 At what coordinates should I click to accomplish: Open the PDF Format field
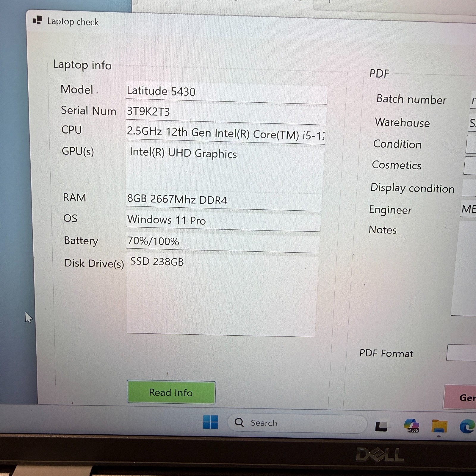tap(461, 353)
